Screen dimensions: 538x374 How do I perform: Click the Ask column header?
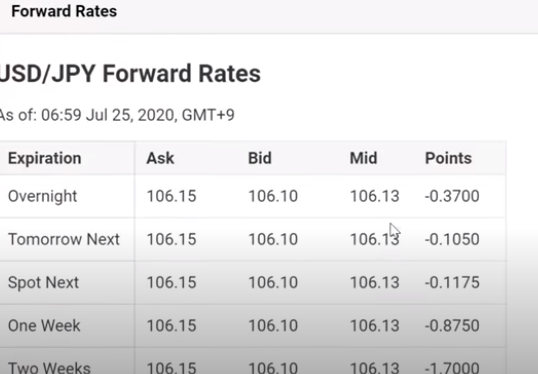pos(160,159)
